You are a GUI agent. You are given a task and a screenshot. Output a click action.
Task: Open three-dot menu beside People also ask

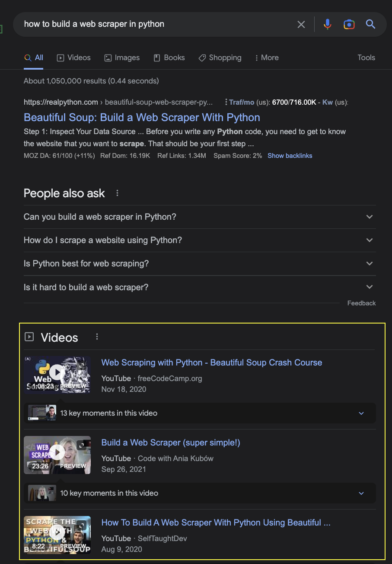117,193
